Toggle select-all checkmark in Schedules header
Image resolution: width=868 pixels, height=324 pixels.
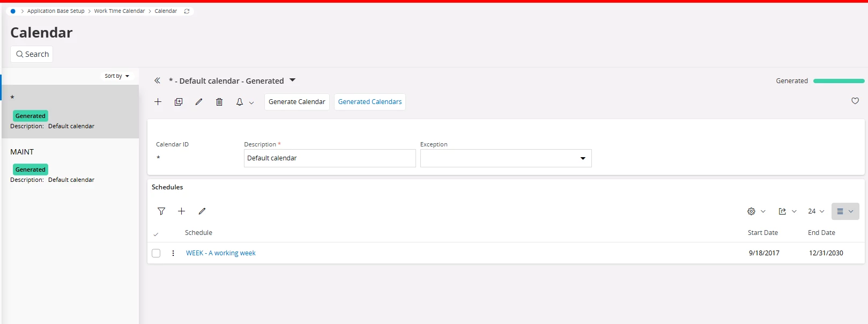pyautogui.click(x=156, y=234)
